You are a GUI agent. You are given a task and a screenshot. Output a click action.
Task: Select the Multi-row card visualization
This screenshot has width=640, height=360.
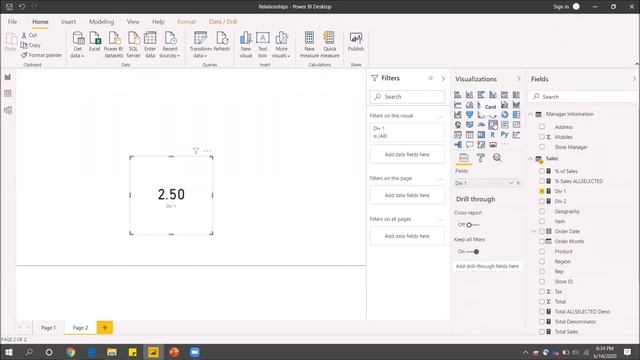pos(504,124)
